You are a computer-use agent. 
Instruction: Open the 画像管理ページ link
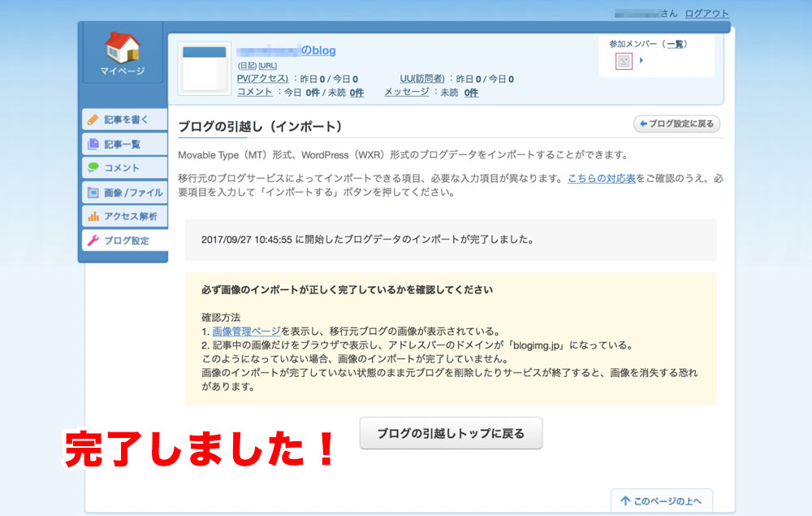[x=246, y=331]
